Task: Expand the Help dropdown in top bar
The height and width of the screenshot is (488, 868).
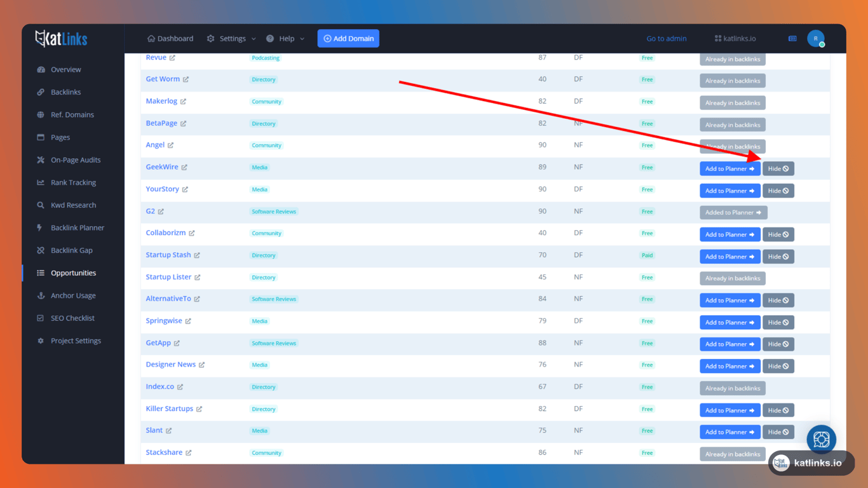Action: tap(285, 39)
